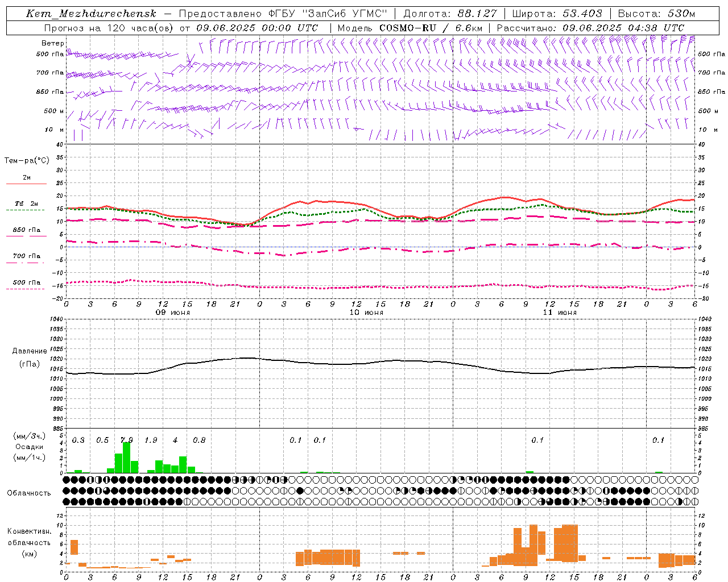
Task: Click the elevation label Высота: 530м
Action: click(x=656, y=14)
